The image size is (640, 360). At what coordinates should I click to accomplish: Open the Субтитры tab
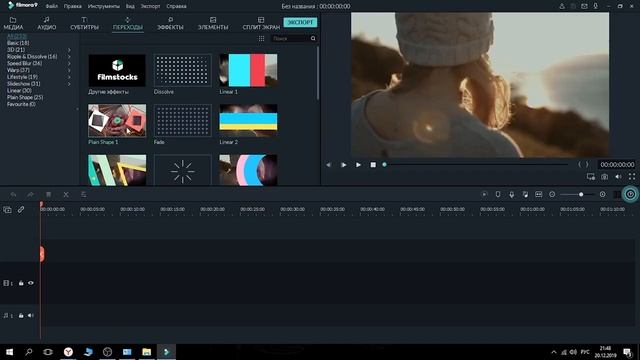click(84, 23)
